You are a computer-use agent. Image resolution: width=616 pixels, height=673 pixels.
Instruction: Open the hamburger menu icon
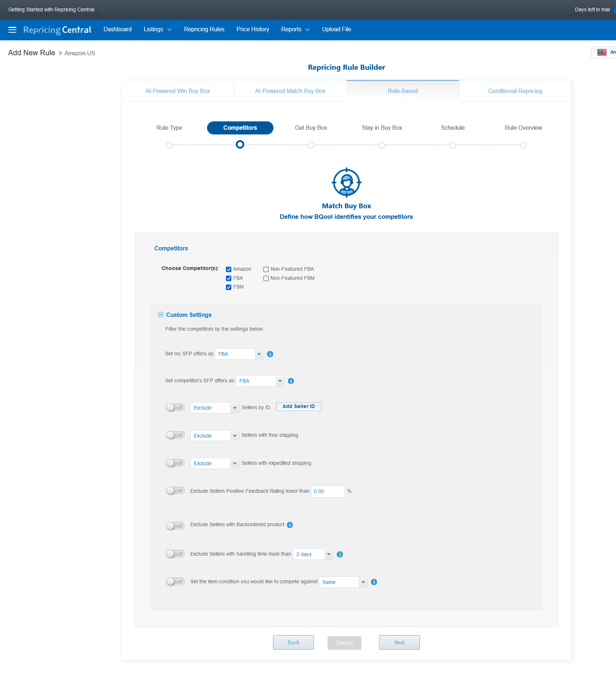(12, 30)
